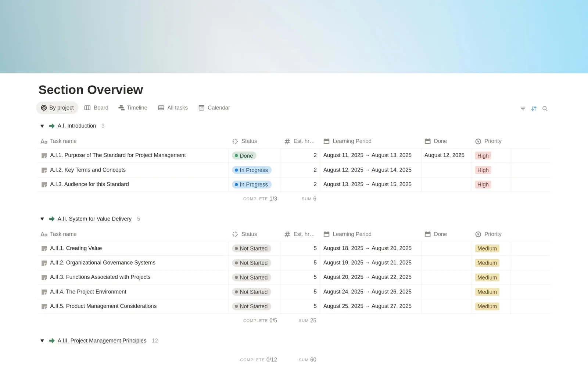Click Medium priority tag of A.II.1.
This screenshot has height=367, width=588.
(487, 249)
